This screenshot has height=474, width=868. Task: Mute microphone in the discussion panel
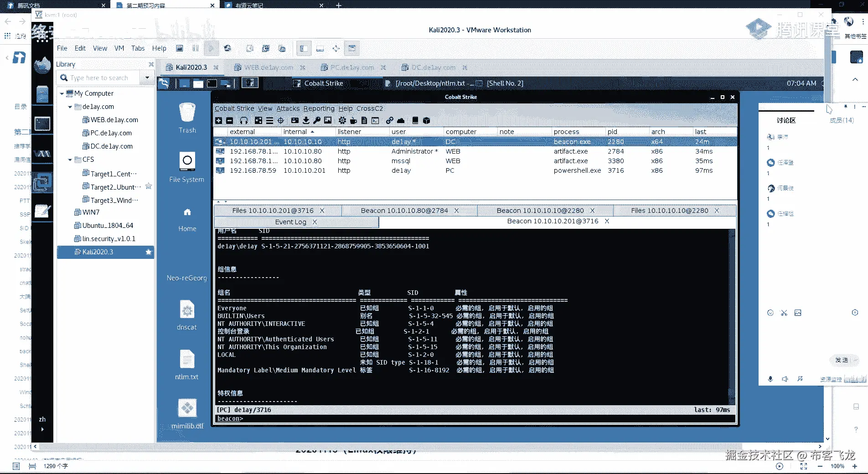[x=770, y=379]
